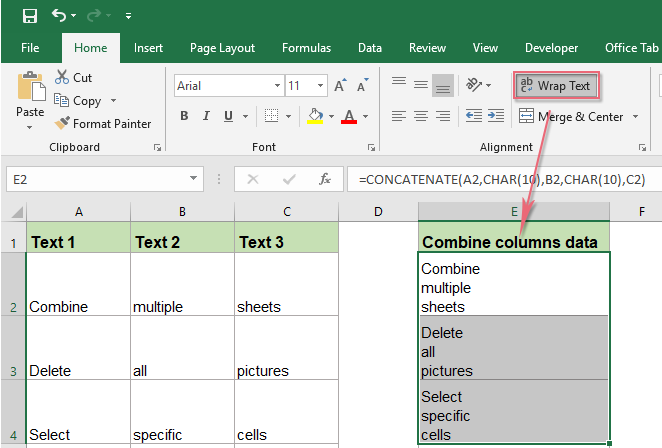Screen dimensions: 662x448
Task: Select Align Left icon
Action: pyautogui.click(x=399, y=116)
